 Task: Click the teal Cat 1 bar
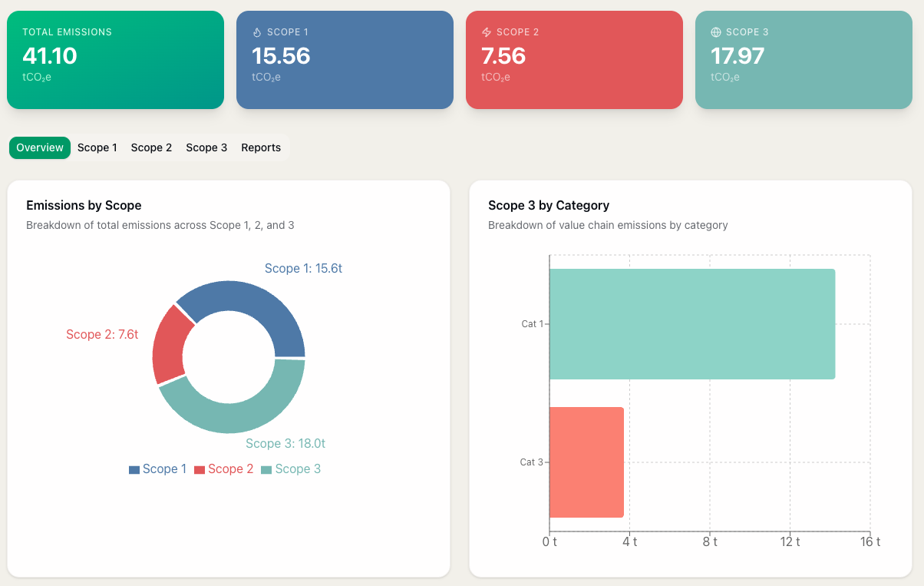pyautogui.click(x=691, y=324)
